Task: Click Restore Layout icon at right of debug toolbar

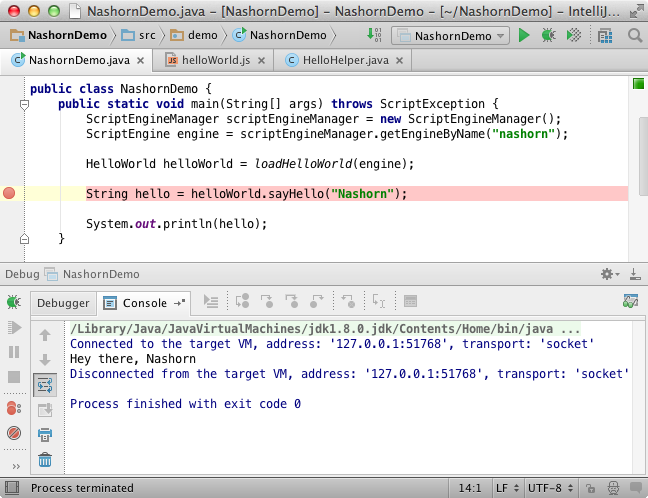Action: 631,301
